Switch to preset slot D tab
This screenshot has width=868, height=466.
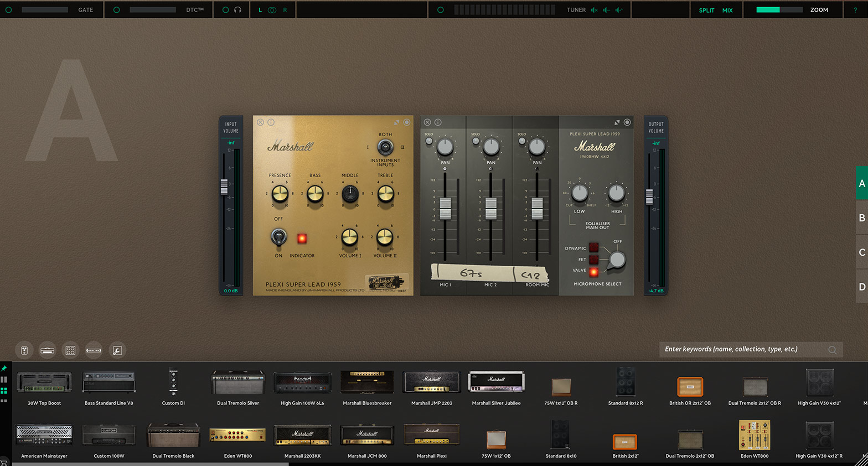tap(861, 287)
